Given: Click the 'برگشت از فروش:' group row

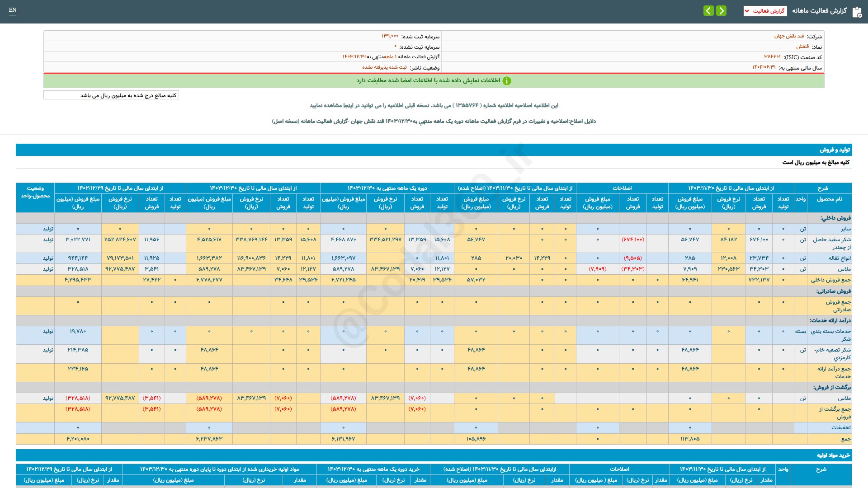Looking at the screenshot, I should pos(434,387).
